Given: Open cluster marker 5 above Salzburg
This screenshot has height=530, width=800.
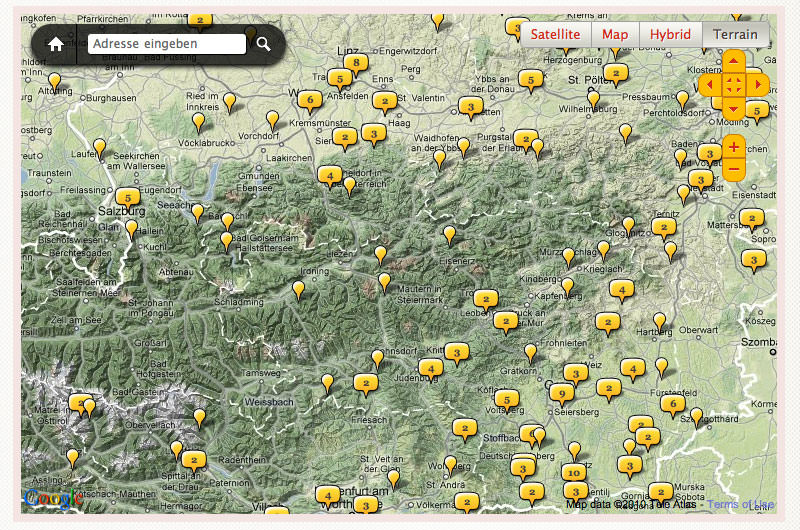Looking at the screenshot, I should [128, 198].
